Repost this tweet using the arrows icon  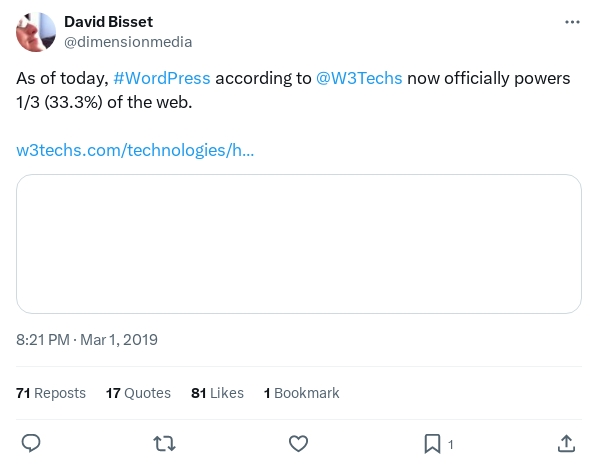tap(164, 444)
